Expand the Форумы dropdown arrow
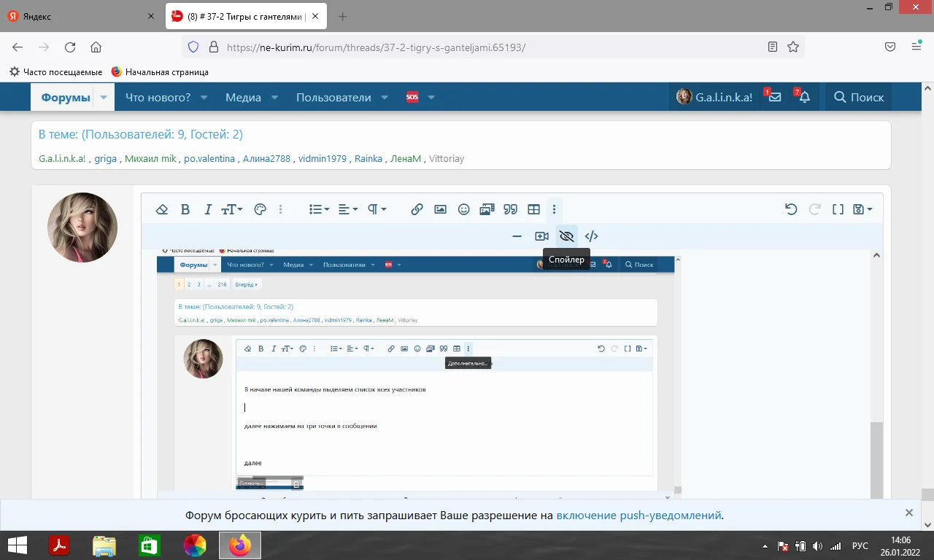The height and width of the screenshot is (560, 934). click(x=104, y=97)
